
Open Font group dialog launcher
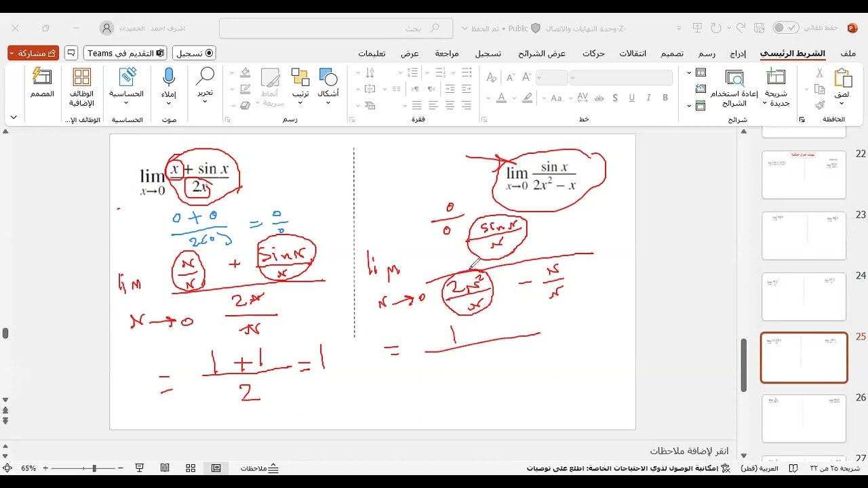pyautogui.click(x=484, y=120)
